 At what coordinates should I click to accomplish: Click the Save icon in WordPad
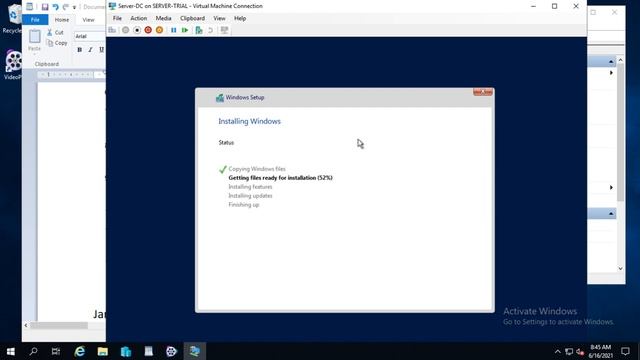pyautogui.click(x=45, y=7)
